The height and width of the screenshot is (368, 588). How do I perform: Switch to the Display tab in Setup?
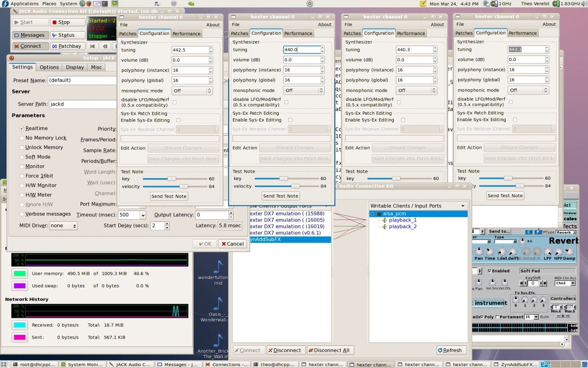click(x=75, y=67)
